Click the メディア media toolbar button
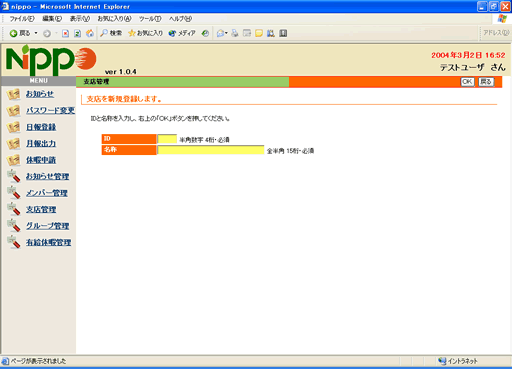The image size is (512, 369). click(182, 33)
